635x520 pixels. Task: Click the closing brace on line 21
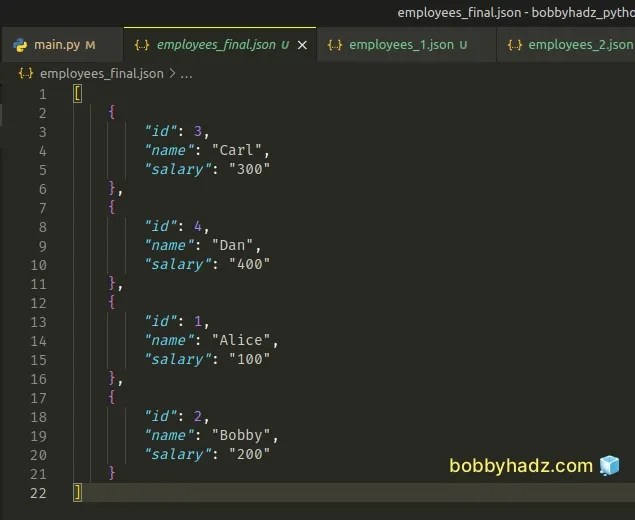point(112,473)
